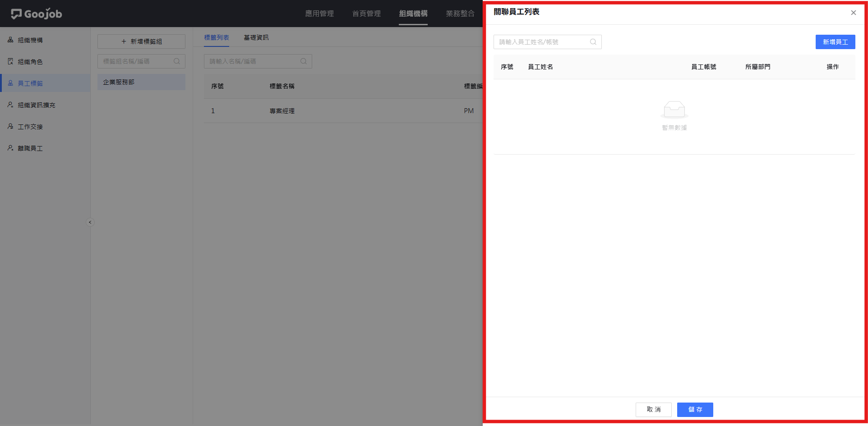The image size is (868, 426).
Task: Click the empty data inbox icon
Action: pos(674,110)
